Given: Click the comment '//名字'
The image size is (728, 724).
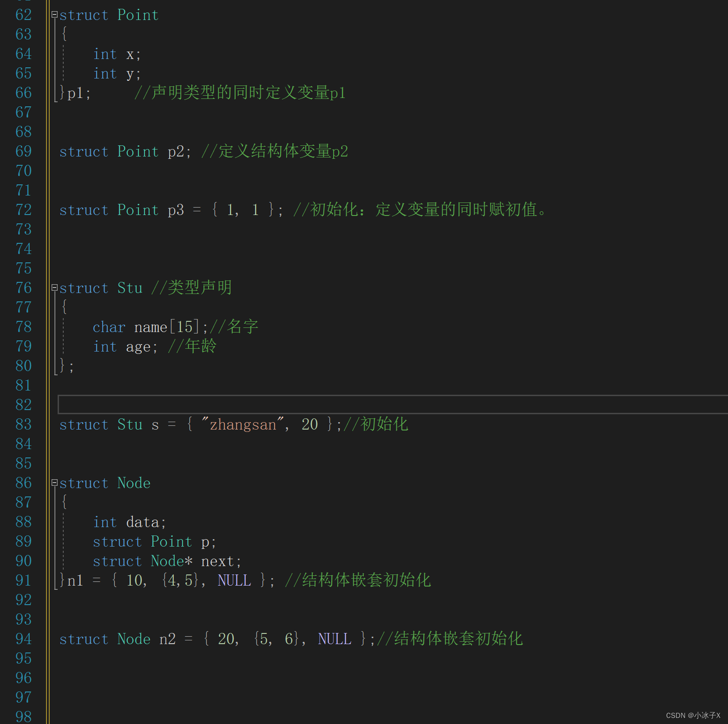Looking at the screenshot, I should [234, 327].
